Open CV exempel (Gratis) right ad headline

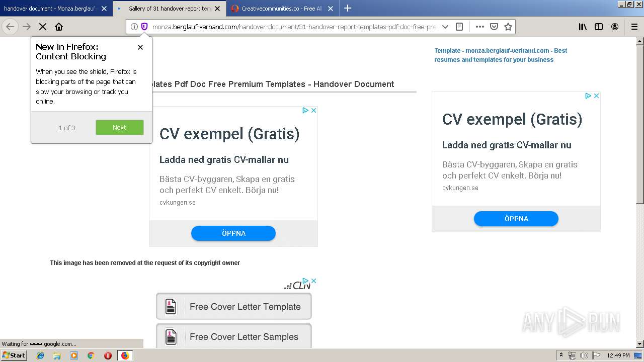pyautogui.click(x=512, y=119)
